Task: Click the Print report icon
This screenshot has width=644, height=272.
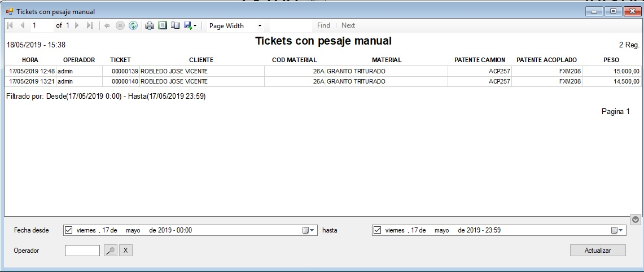Action: (x=150, y=25)
